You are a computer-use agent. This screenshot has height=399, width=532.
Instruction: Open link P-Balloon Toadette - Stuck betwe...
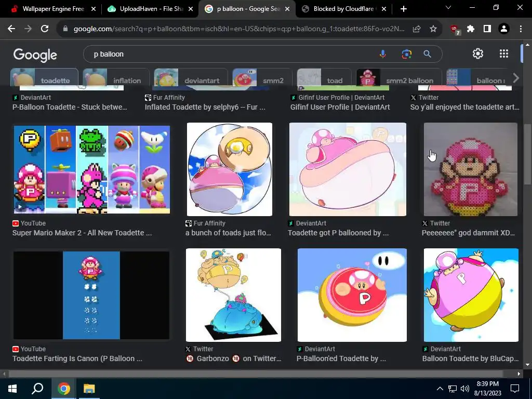point(70,107)
